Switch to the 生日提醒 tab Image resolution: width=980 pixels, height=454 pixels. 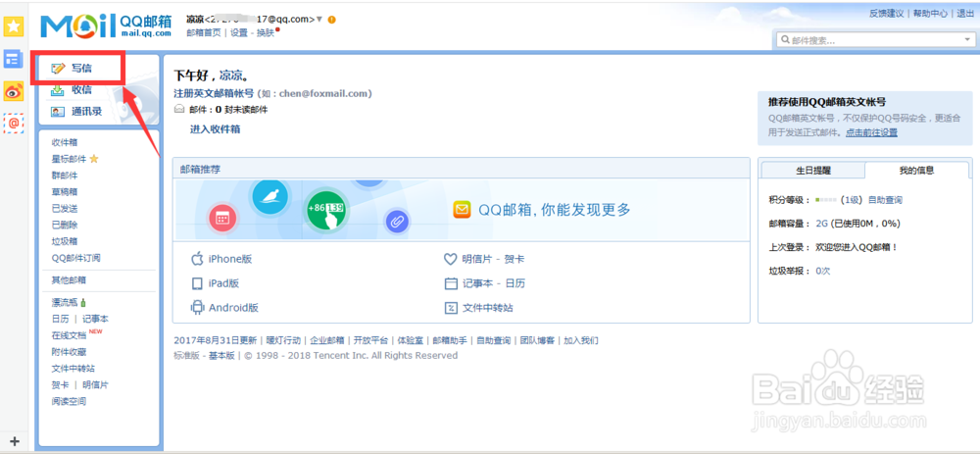point(813,170)
